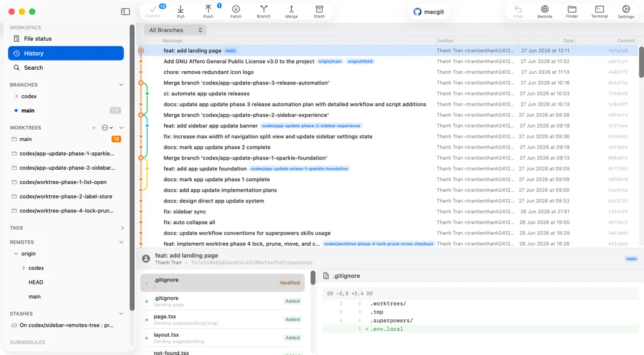Select codex/app-update-phase-2-sidebar worktree
644x355 pixels.
pos(66,168)
